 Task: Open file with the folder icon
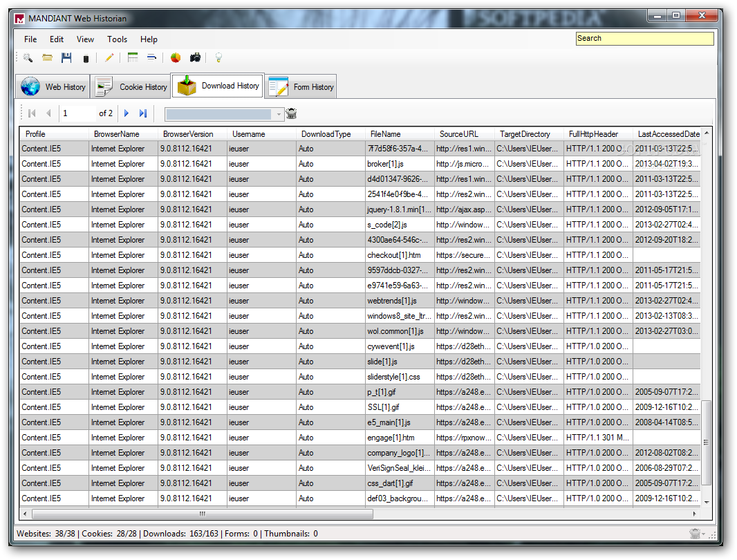pyautogui.click(x=47, y=58)
